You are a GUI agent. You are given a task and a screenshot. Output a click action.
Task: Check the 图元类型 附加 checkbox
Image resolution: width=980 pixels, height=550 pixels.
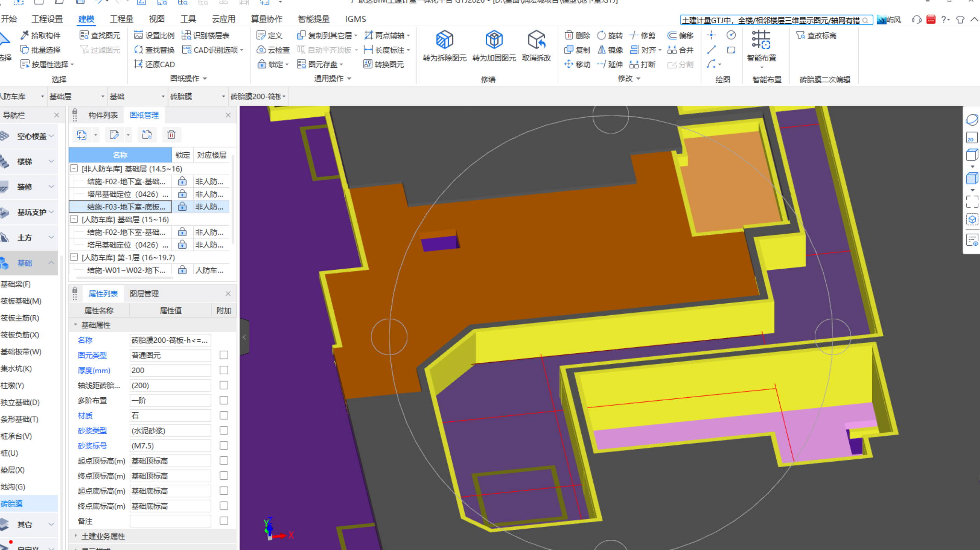224,355
